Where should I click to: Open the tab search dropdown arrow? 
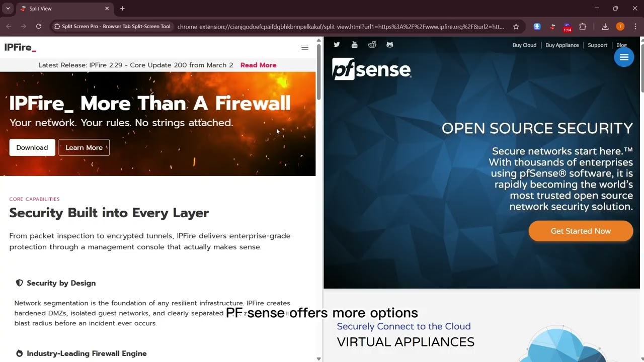[x=8, y=9]
